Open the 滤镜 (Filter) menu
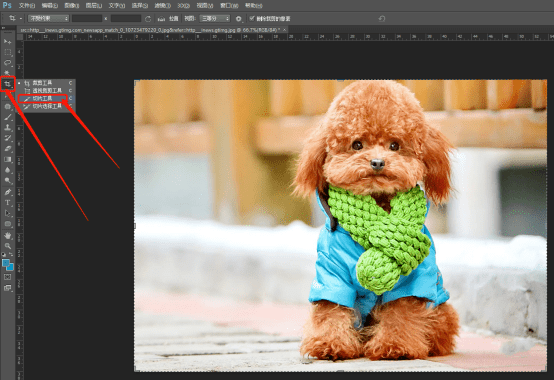554x380 pixels. [x=163, y=6]
